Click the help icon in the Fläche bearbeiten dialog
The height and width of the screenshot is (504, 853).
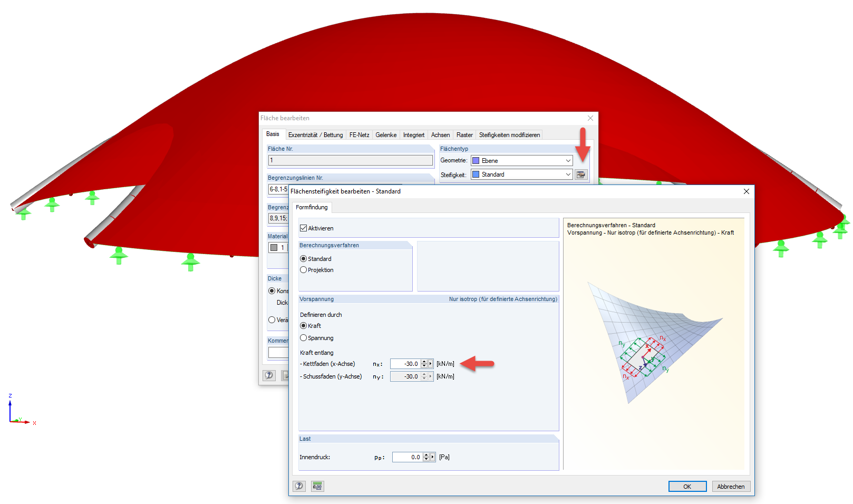coord(269,375)
